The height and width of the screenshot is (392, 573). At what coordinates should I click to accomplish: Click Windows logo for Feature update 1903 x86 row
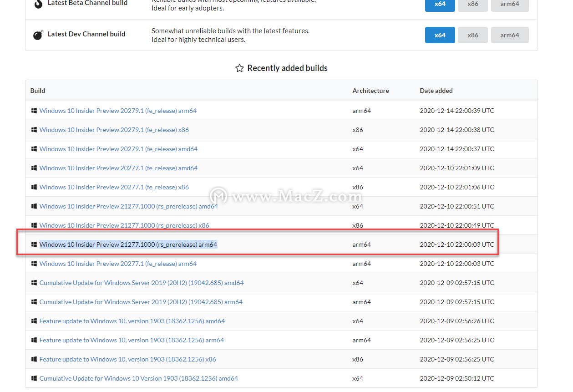click(x=34, y=359)
